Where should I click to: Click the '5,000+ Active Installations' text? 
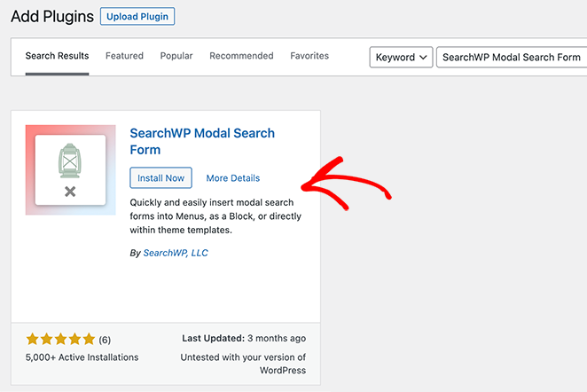tap(82, 357)
